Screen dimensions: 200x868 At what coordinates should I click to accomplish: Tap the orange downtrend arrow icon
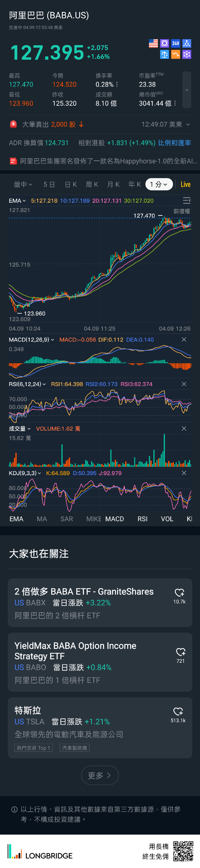[x=175, y=55]
